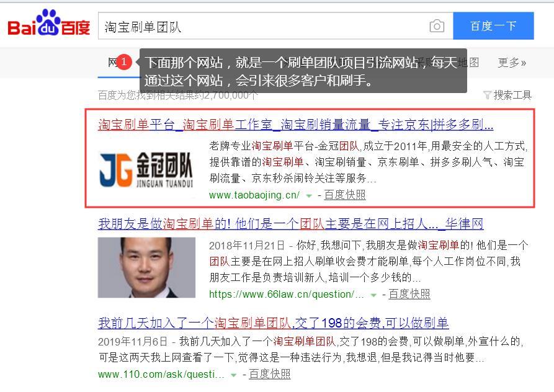Click the 百度一下 search button
Image resolution: width=554 pixels, height=392 pixels.
click(x=493, y=26)
